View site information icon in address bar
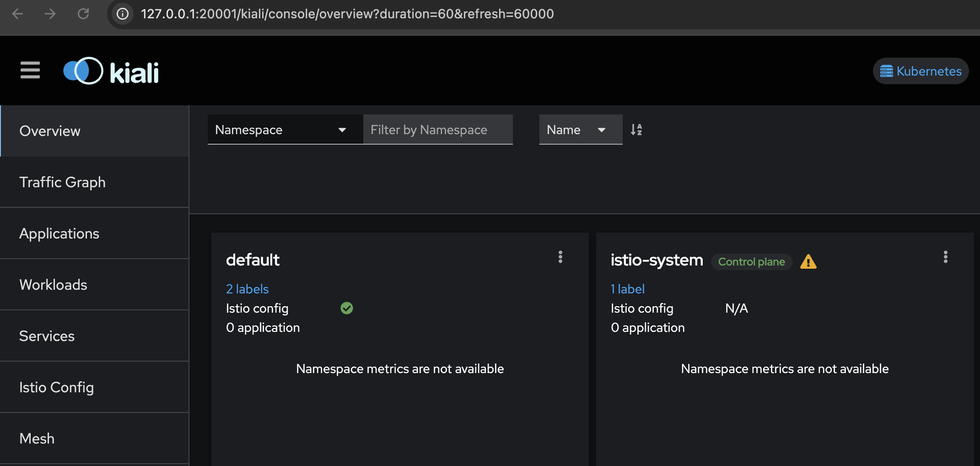The height and width of the screenshot is (466, 980). (123, 14)
